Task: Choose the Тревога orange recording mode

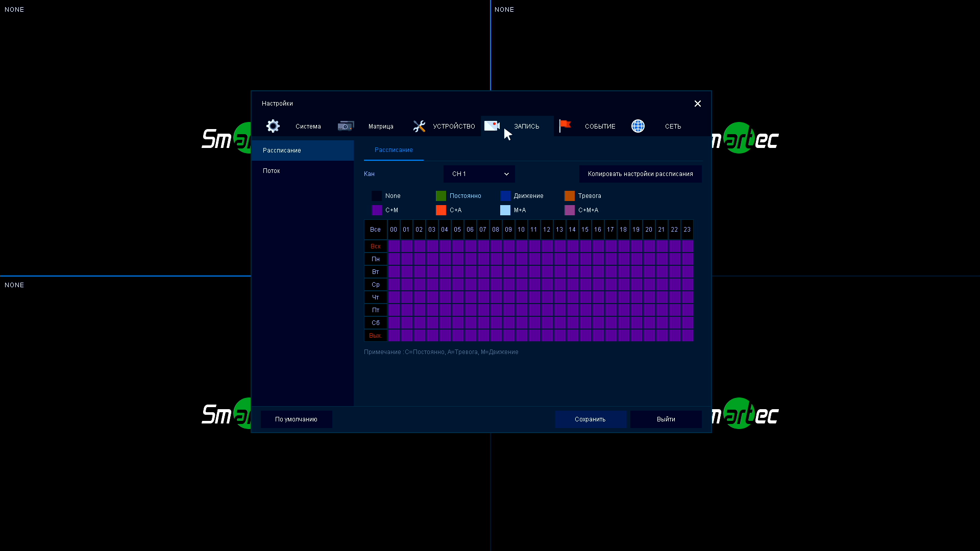Action: (x=570, y=196)
